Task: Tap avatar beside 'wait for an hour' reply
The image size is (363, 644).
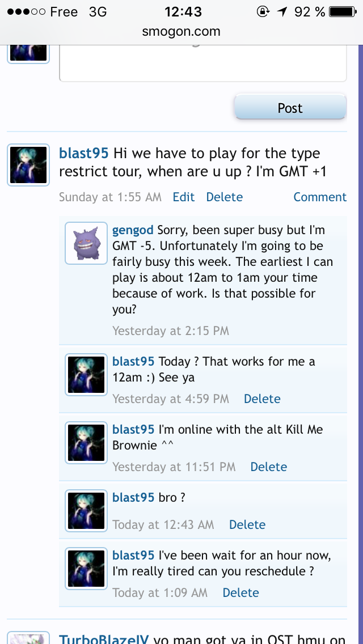Action: [x=86, y=568]
